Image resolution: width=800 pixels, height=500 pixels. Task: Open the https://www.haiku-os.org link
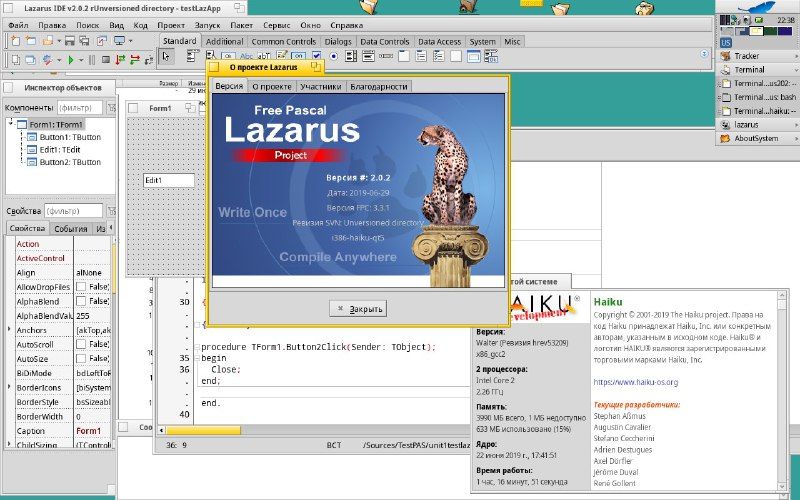pyautogui.click(x=636, y=382)
